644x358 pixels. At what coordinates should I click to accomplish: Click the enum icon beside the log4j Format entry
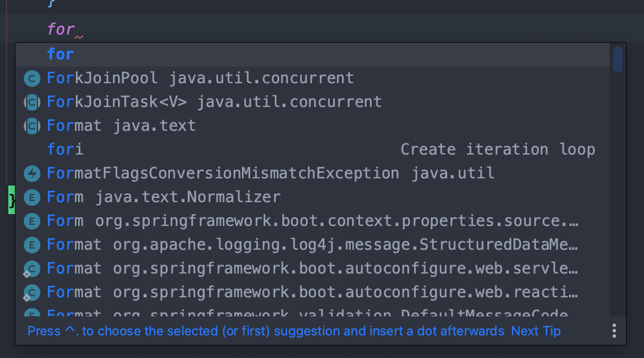coord(31,244)
